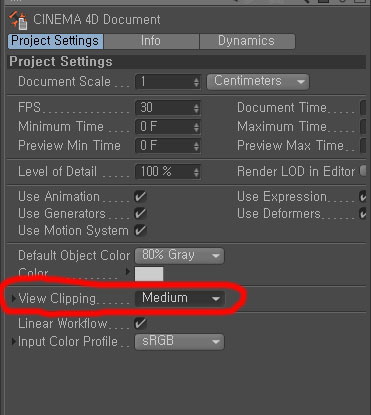Image resolution: width=371 pixels, height=415 pixels.
Task: Disable the Use Generators checkbox
Action: [x=140, y=213]
